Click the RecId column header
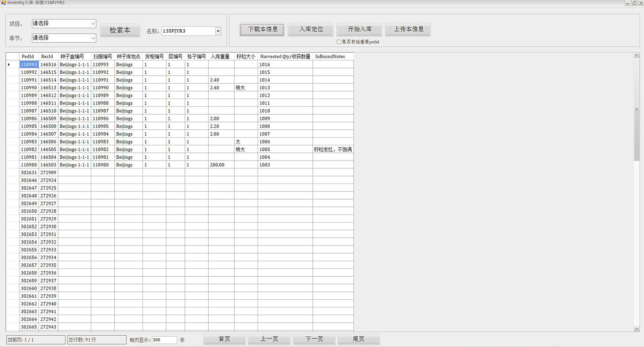The image size is (644, 347). coord(48,57)
